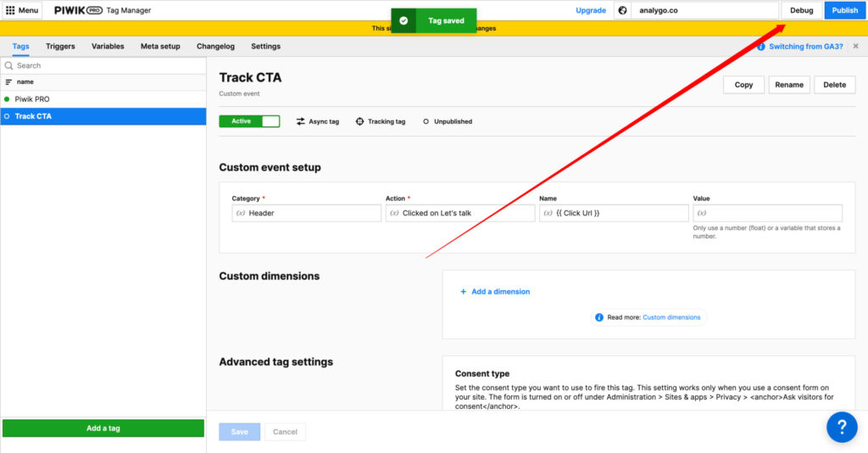The width and height of the screenshot is (868, 453).
Task: Focus the tag Search input field
Action: coord(106,65)
